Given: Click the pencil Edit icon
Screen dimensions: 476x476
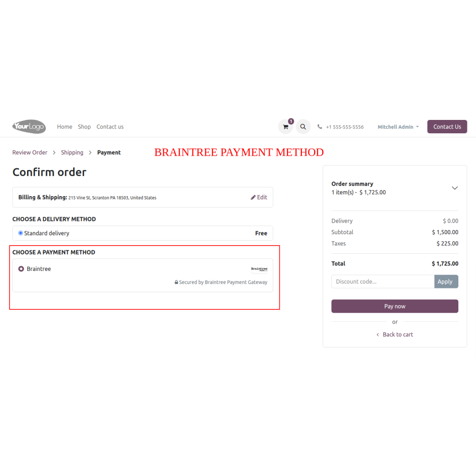Looking at the screenshot, I should (253, 198).
